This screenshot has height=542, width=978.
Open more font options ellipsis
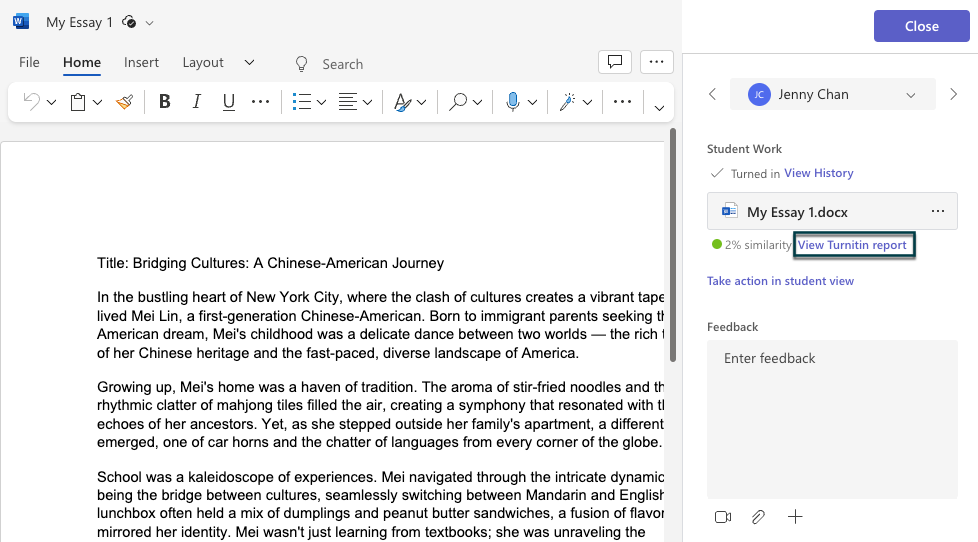tap(260, 102)
